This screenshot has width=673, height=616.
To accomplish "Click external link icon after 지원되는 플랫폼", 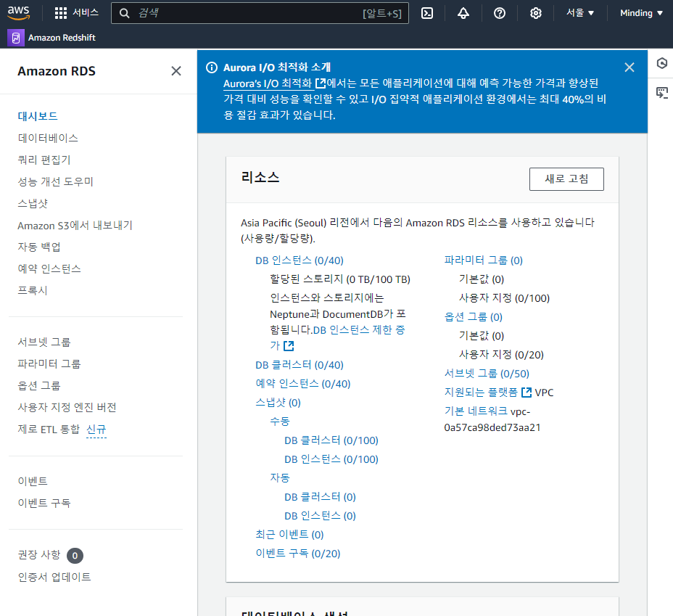I will tap(527, 393).
